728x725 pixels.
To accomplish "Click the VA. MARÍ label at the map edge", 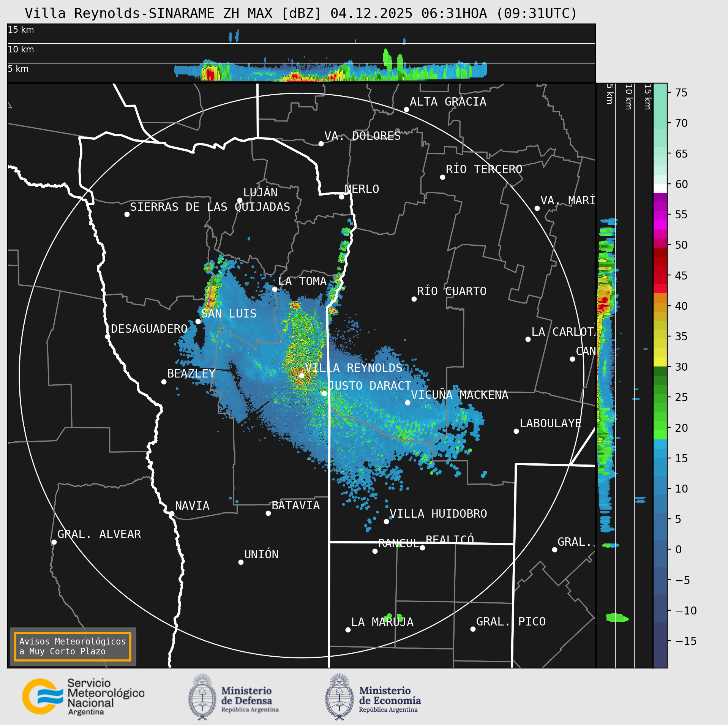I will pyautogui.click(x=568, y=200).
